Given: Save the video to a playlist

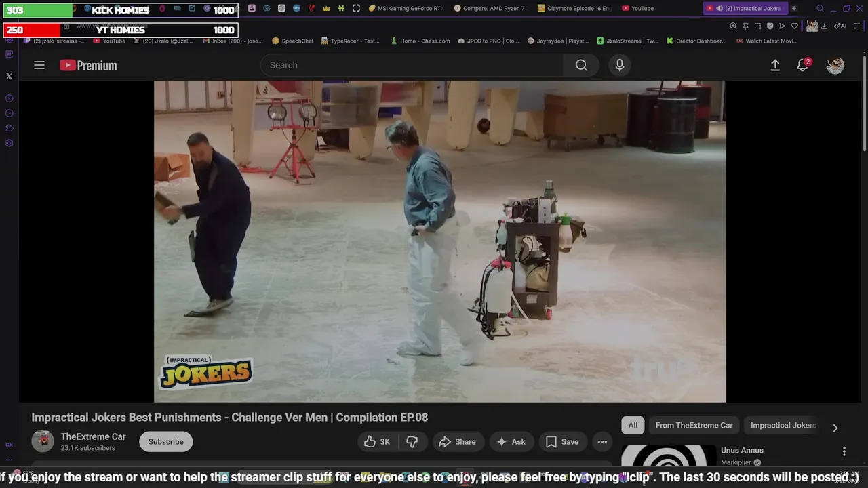Looking at the screenshot, I should (563, 442).
